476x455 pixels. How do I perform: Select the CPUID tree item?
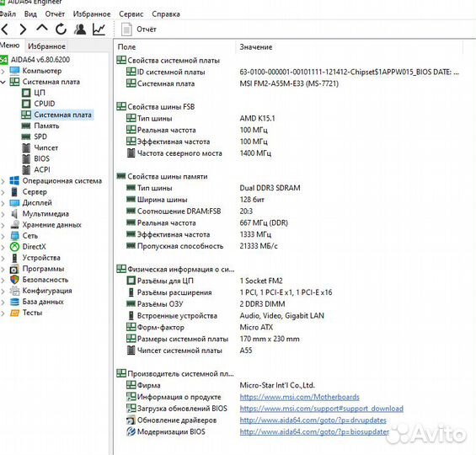[x=45, y=104]
